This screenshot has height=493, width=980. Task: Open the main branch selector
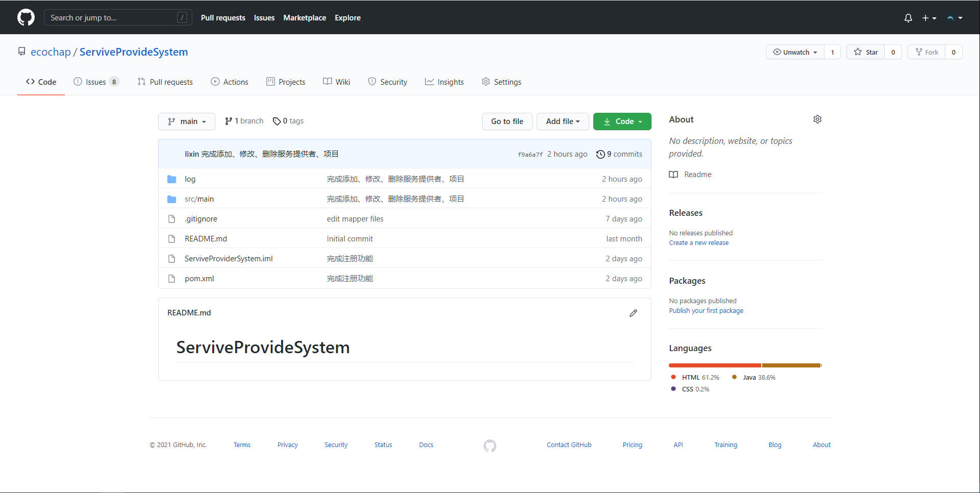[187, 121]
